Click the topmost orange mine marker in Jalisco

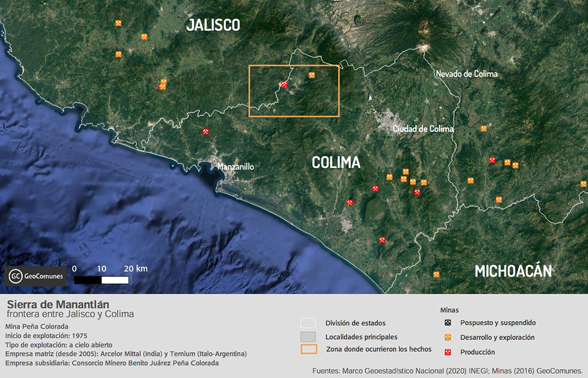[119, 24]
